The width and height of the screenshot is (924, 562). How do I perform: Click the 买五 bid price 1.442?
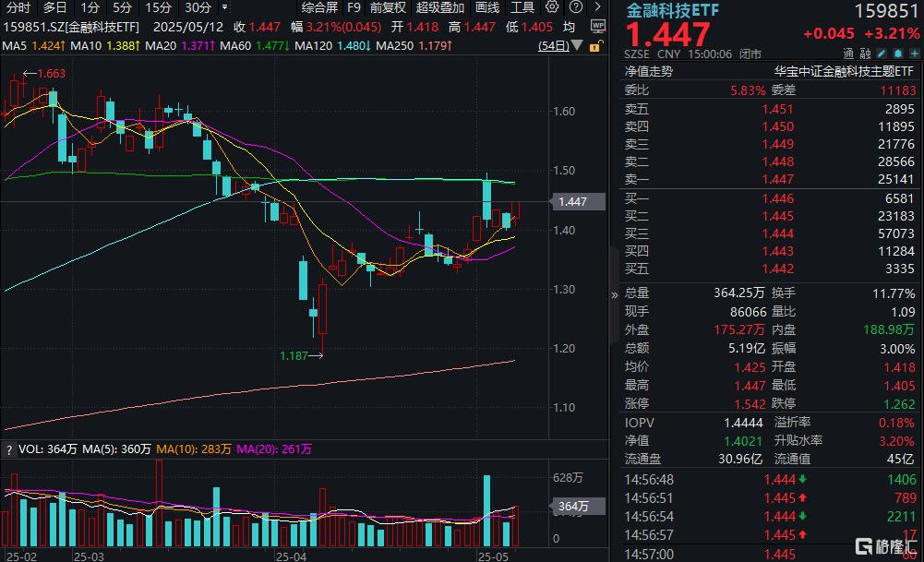777,269
